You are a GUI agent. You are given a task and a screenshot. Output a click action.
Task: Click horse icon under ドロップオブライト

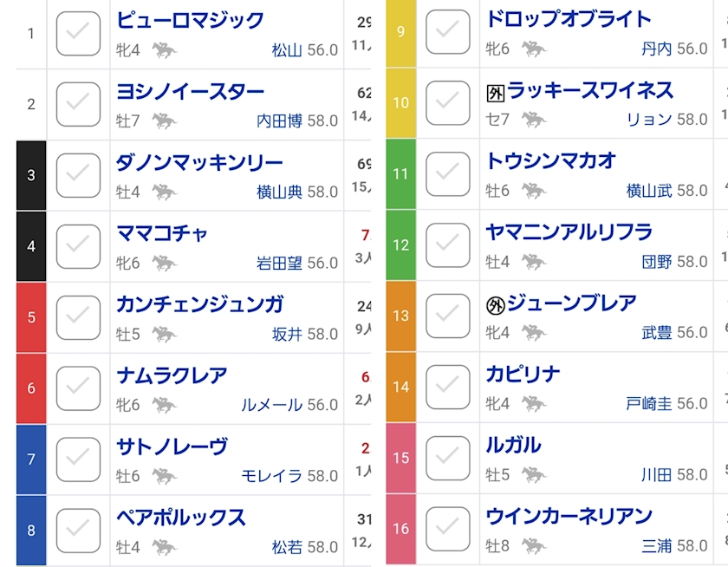533,49
